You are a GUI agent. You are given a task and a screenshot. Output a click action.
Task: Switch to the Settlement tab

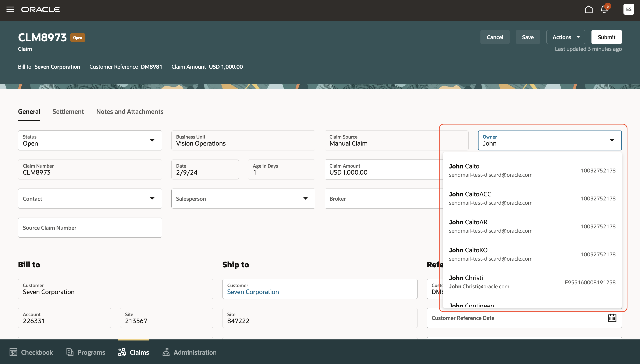68,111
